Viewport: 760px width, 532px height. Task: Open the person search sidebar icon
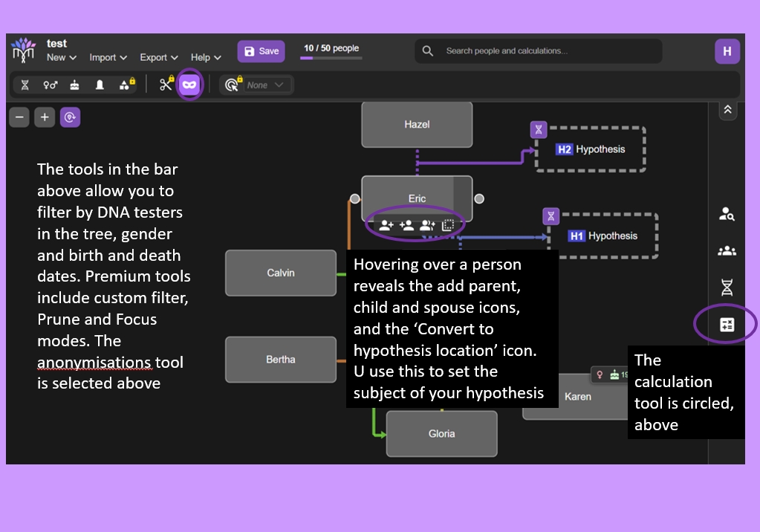pos(727,214)
